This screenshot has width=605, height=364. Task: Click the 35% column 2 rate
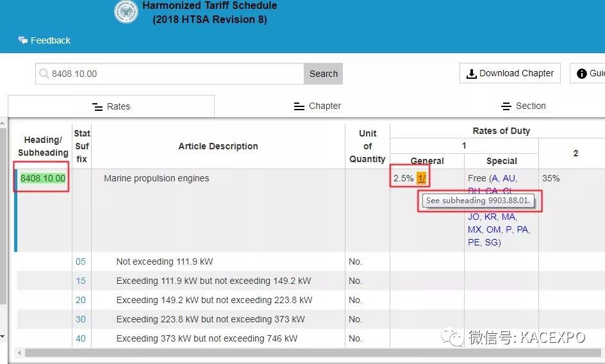pyautogui.click(x=551, y=178)
